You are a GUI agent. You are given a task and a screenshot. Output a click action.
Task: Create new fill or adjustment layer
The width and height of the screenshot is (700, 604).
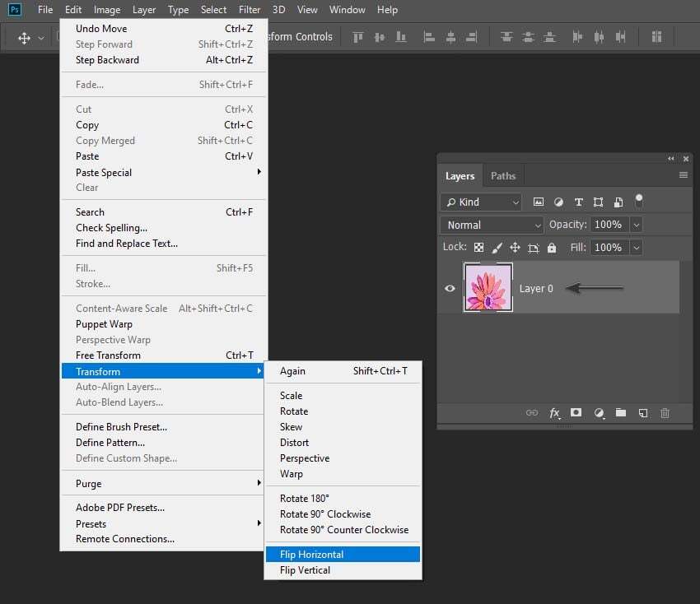(599, 413)
